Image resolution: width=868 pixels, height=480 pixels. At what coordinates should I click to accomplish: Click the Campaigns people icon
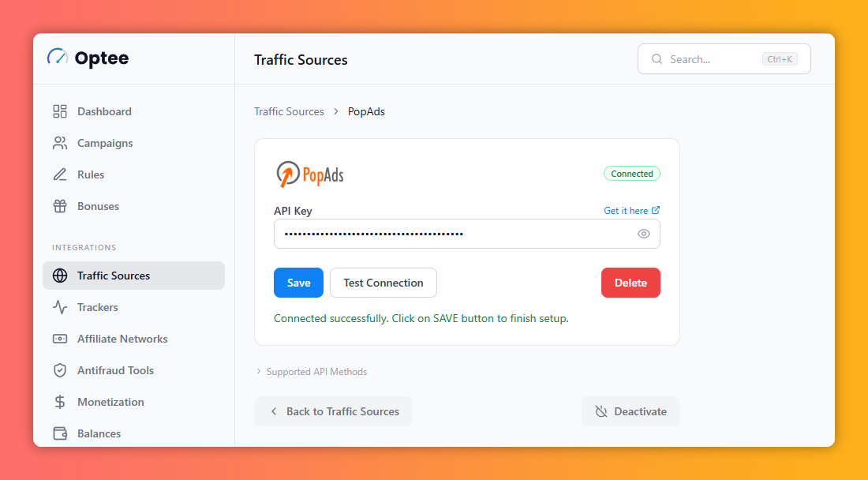coord(60,143)
